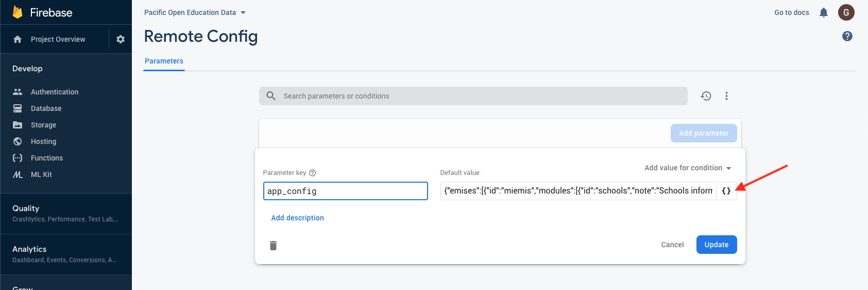Screen dimensions: 868x290
Task: Click the help question mark icon
Action: (847, 36)
